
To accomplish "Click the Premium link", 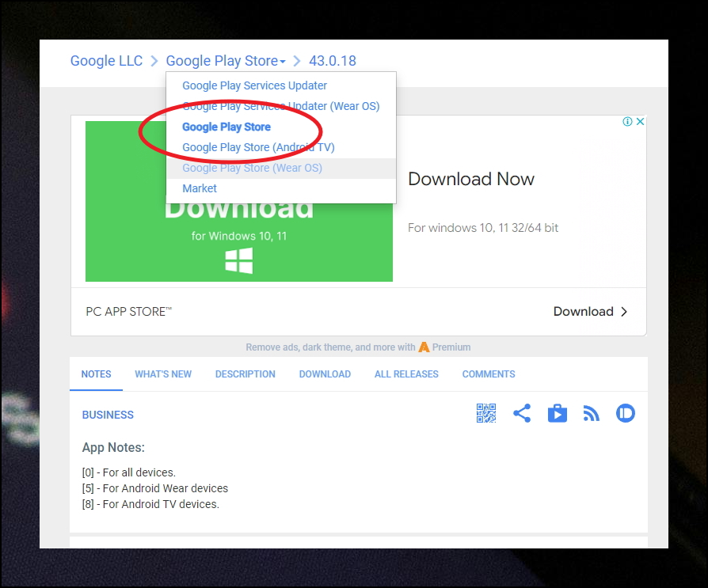I will click(x=451, y=347).
